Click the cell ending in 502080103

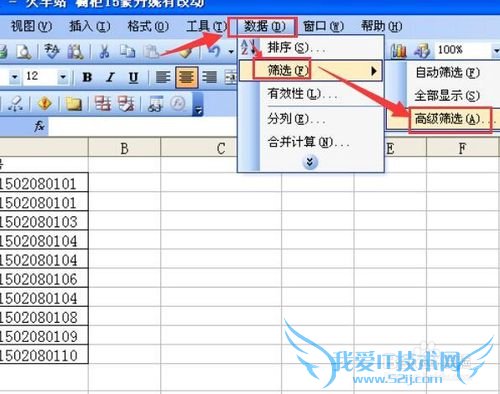pyautogui.click(x=44, y=222)
